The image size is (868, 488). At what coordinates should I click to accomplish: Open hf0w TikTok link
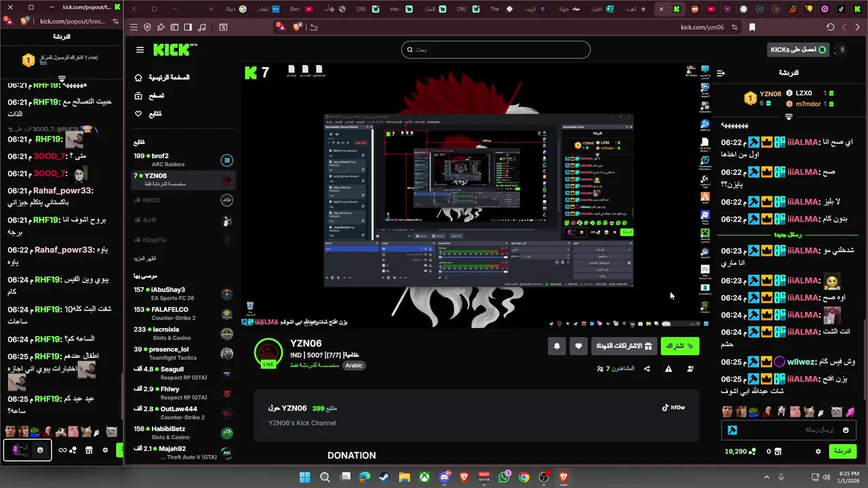pyautogui.click(x=673, y=407)
